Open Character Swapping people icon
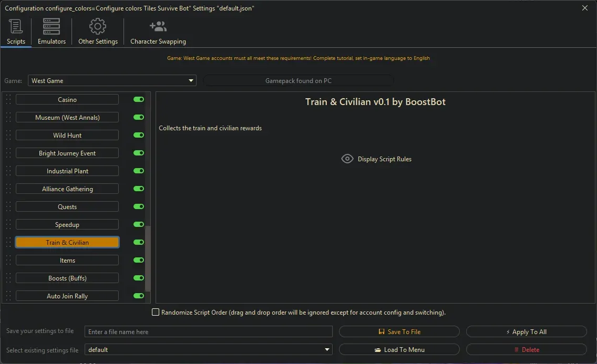Image resolution: width=597 pixels, height=364 pixels. coord(158,27)
